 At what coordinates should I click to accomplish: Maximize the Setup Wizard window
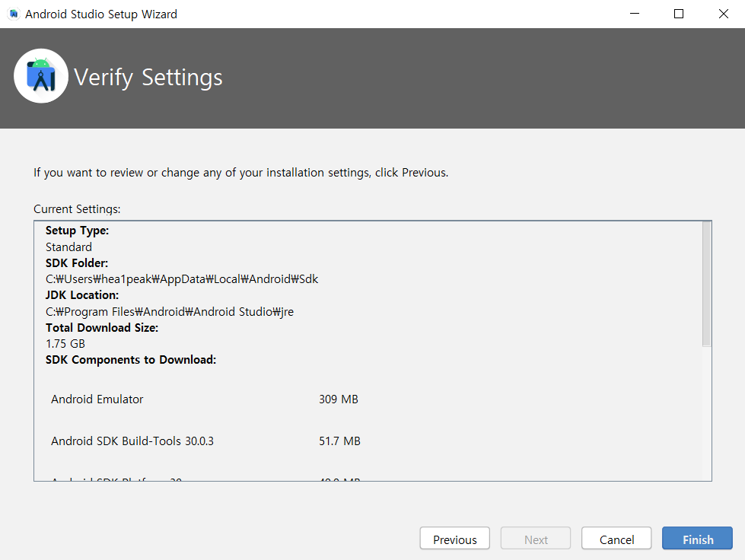pyautogui.click(x=679, y=14)
